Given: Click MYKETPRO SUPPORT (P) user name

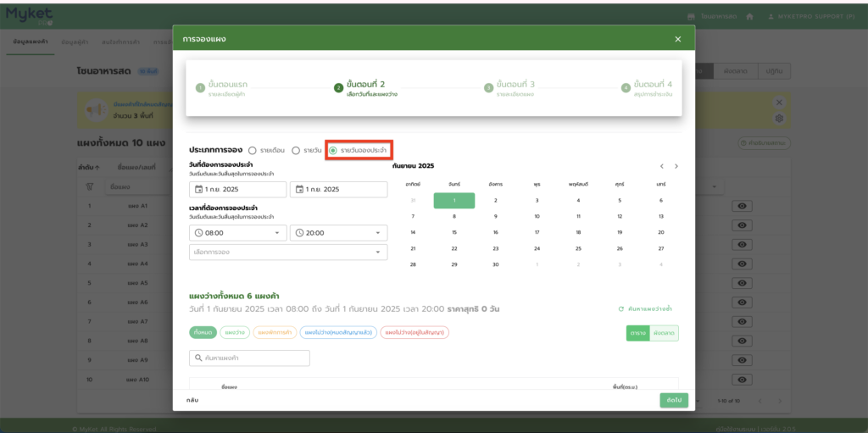Looking at the screenshot, I should coord(816,17).
